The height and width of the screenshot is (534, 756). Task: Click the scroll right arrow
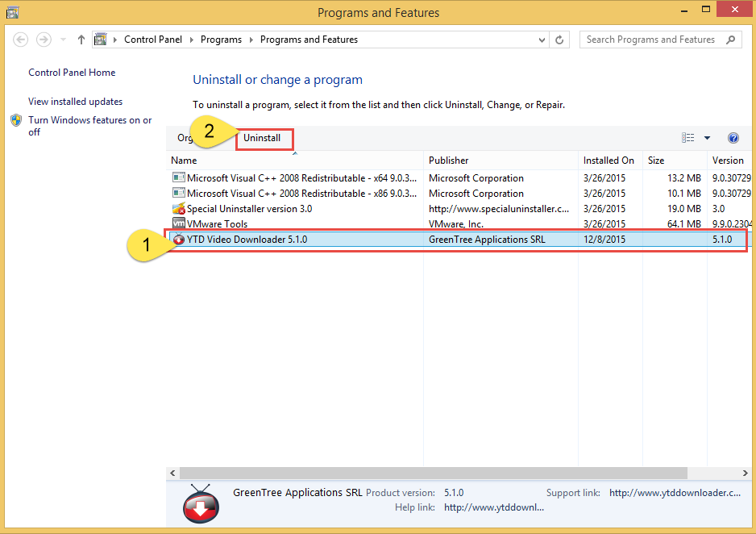[x=746, y=474]
